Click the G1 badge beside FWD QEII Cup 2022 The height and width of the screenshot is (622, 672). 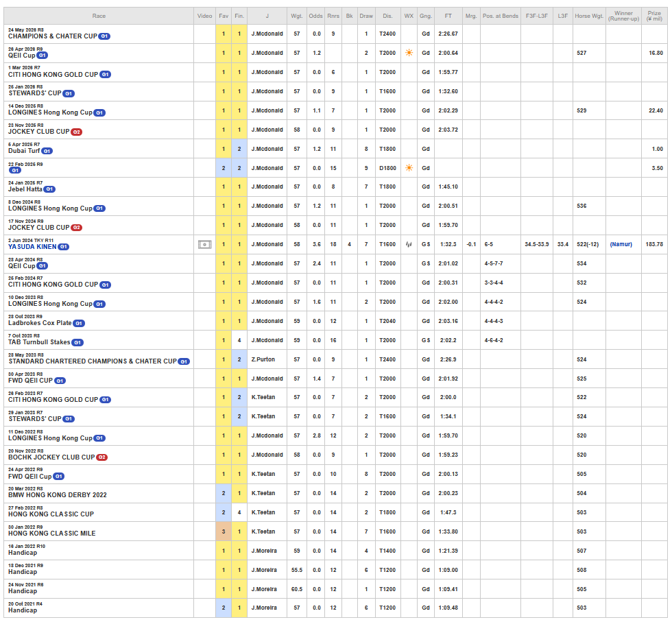click(x=59, y=477)
